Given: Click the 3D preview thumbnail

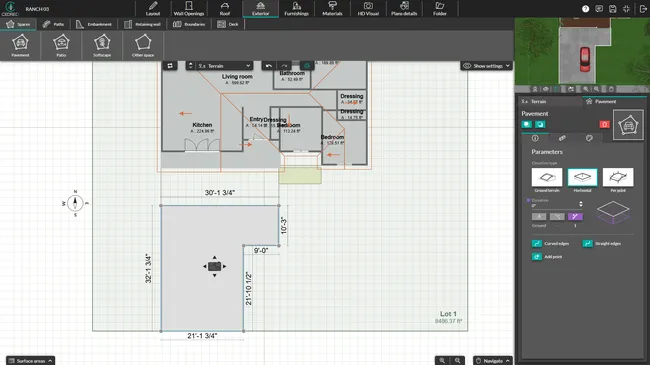Looking at the screenshot, I should pos(582,51).
